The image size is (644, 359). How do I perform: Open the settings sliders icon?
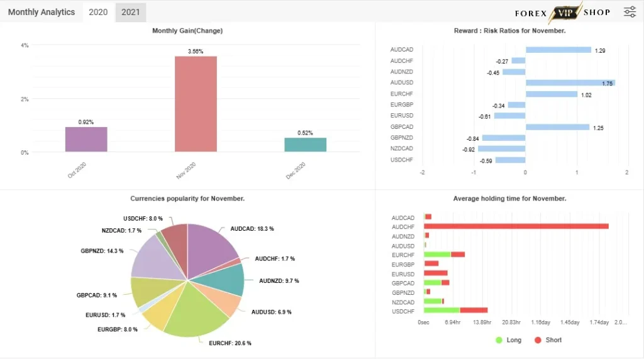[x=630, y=12]
